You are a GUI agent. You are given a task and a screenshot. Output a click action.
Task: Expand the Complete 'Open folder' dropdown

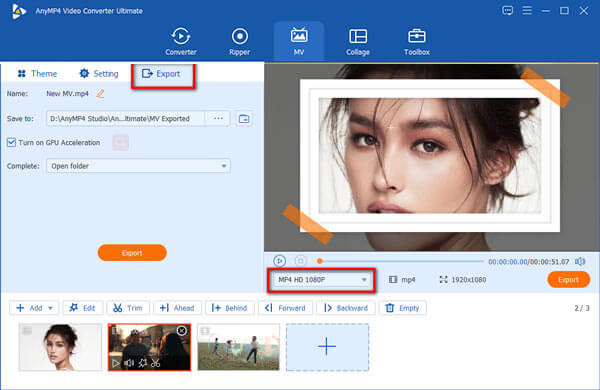[x=138, y=166]
